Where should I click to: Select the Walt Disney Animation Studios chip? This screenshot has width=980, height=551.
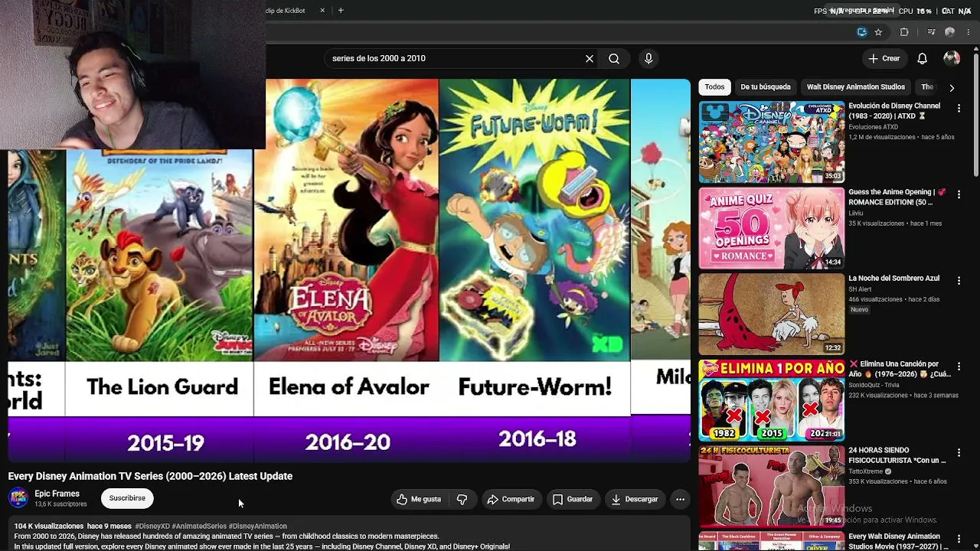[856, 87]
